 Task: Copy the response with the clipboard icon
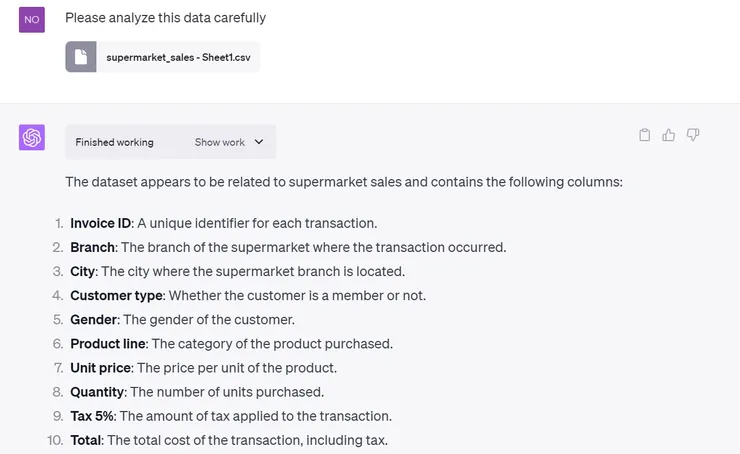(x=645, y=135)
